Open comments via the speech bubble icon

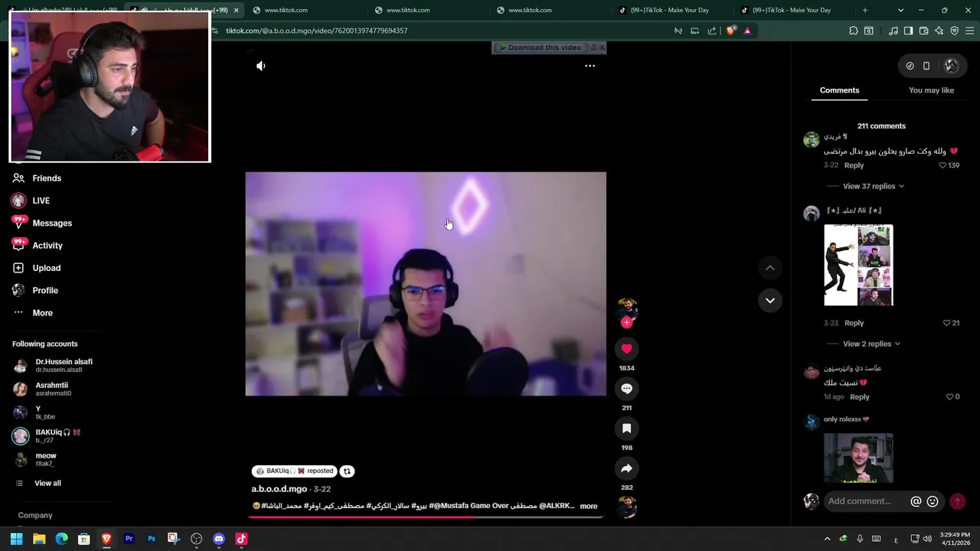click(x=626, y=389)
